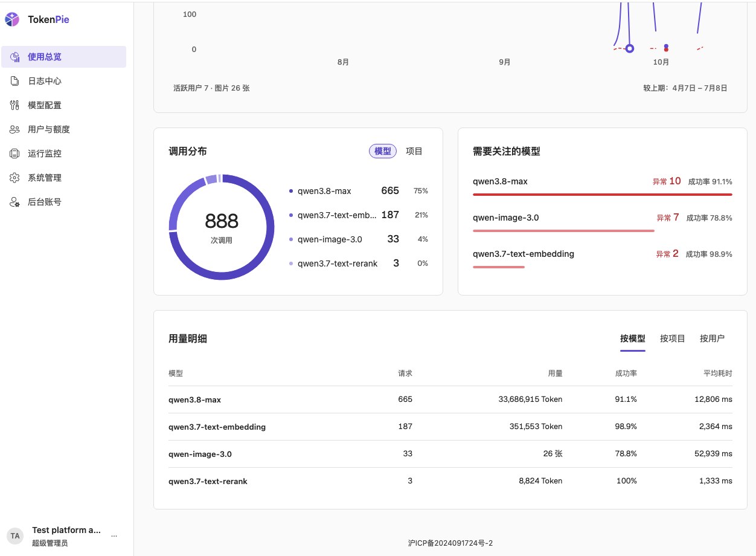Viewport: 756px width, 556px height.
Task: Click qwen3.7-text-rerank row in 用量明细 table
Action: (450, 481)
